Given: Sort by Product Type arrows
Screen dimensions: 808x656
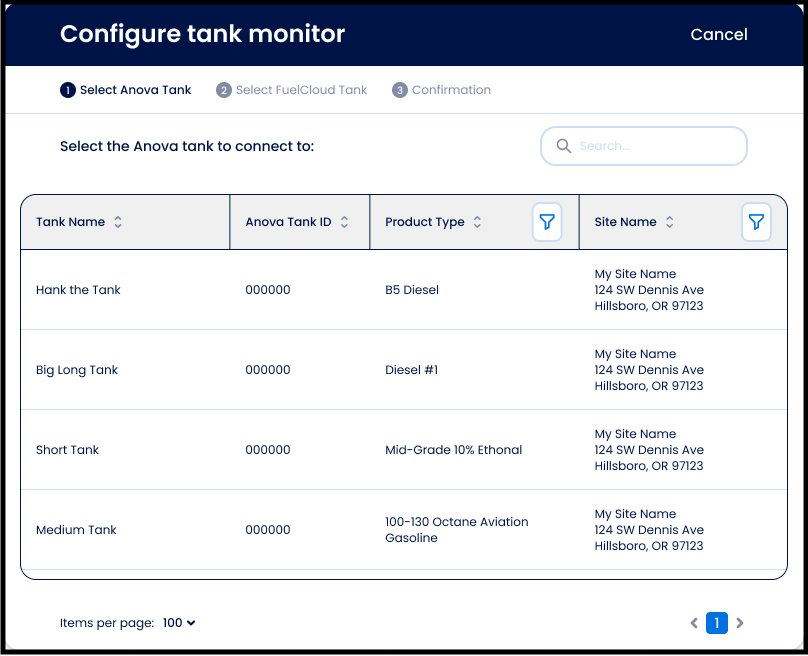Looking at the screenshot, I should click(x=477, y=222).
